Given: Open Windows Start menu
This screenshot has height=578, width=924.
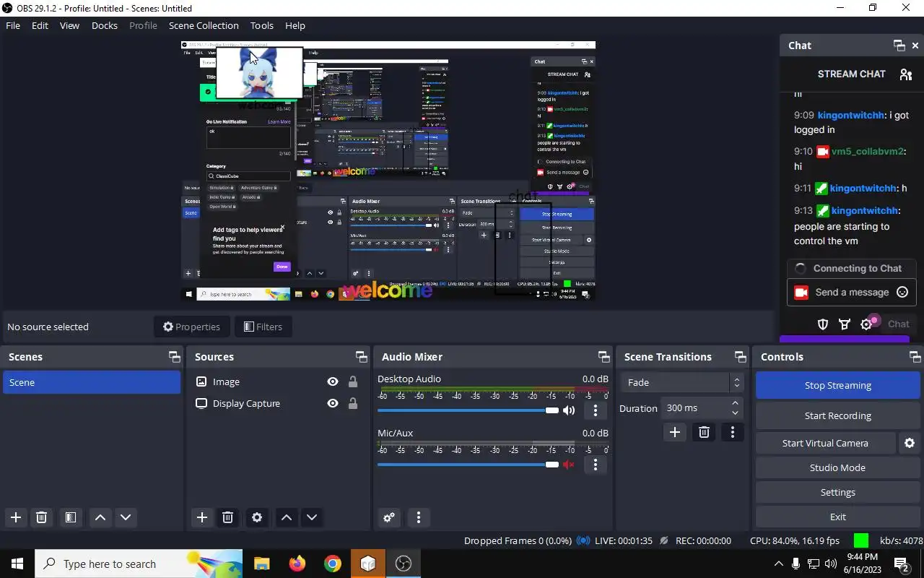Looking at the screenshot, I should click(17, 564).
